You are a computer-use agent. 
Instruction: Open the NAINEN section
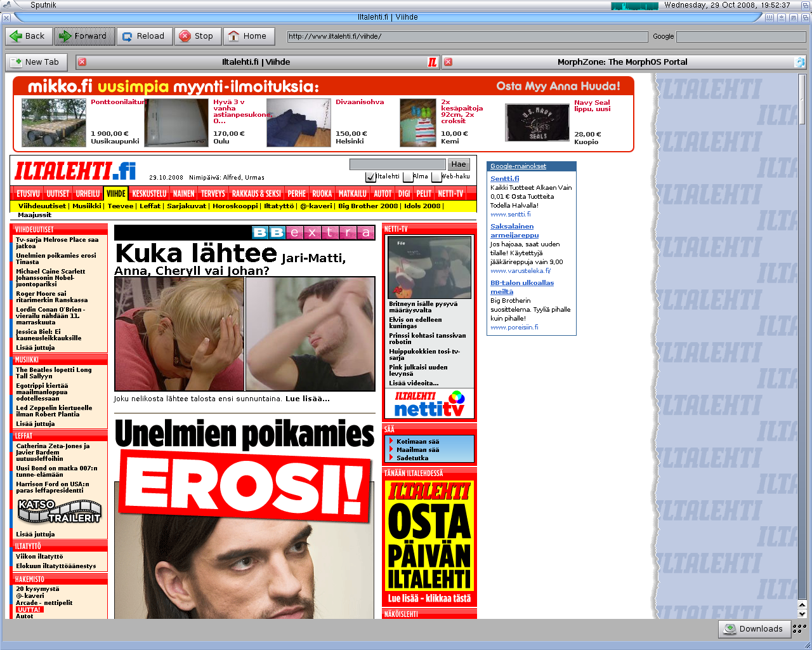point(184,194)
